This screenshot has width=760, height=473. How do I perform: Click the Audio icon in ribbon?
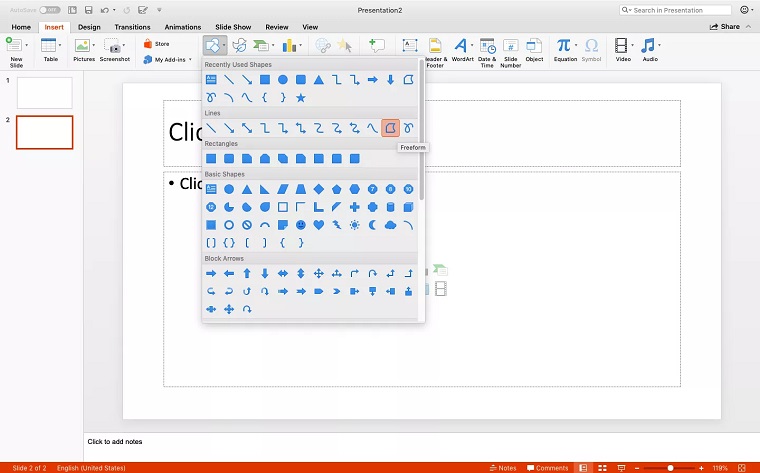(648, 46)
